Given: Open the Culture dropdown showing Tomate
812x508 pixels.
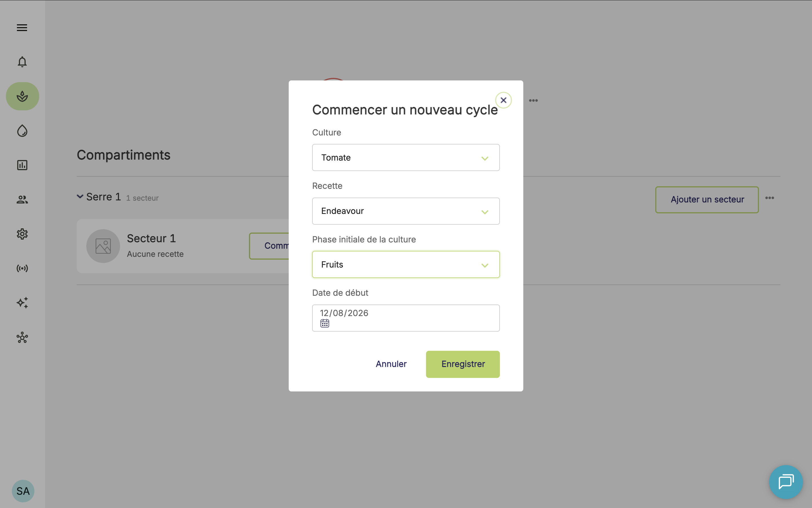Looking at the screenshot, I should 406,157.
